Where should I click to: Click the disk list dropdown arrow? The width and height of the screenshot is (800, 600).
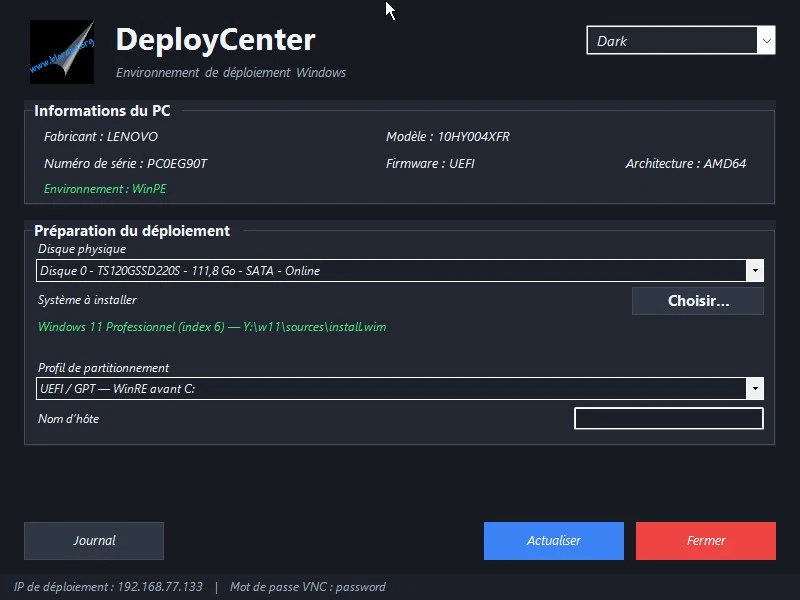click(755, 270)
